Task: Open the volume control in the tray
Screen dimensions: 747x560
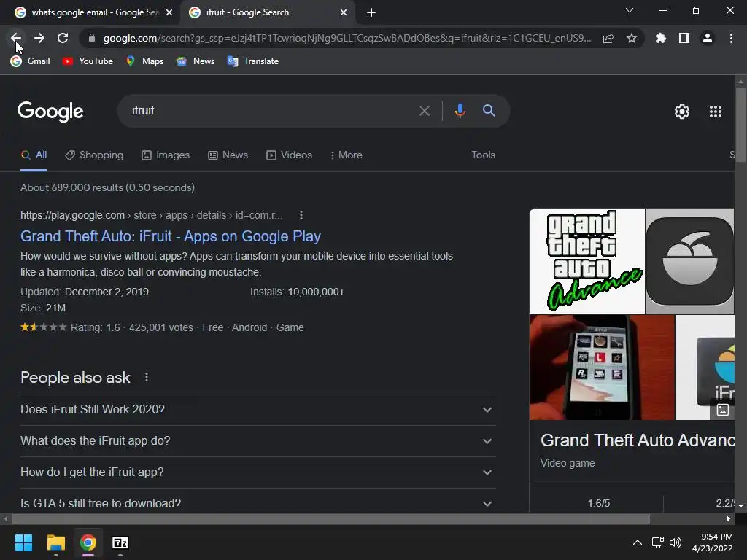Action: click(676, 542)
